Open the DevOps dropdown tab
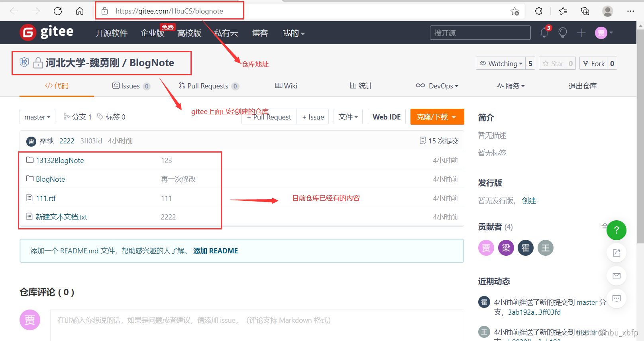The width and height of the screenshot is (644, 341). click(x=437, y=86)
